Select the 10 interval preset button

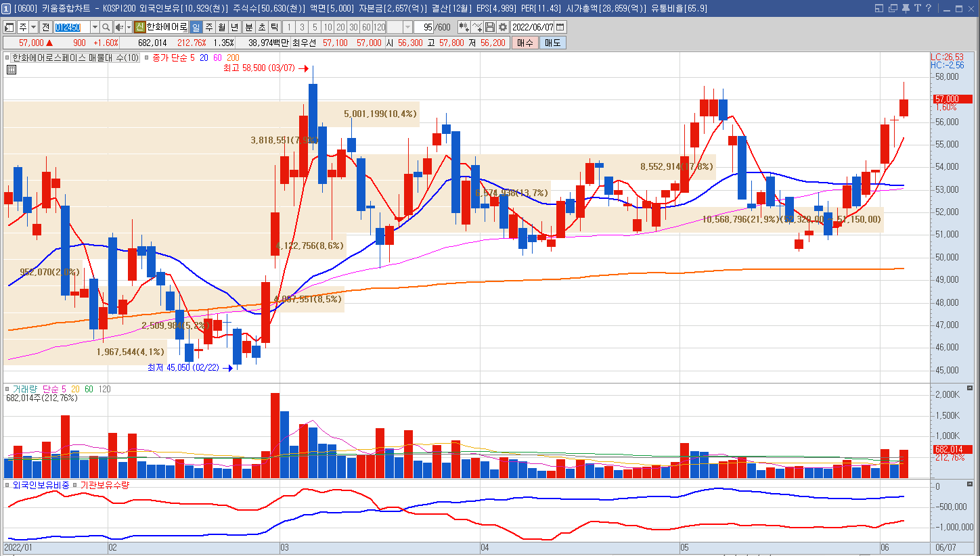tap(328, 27)
